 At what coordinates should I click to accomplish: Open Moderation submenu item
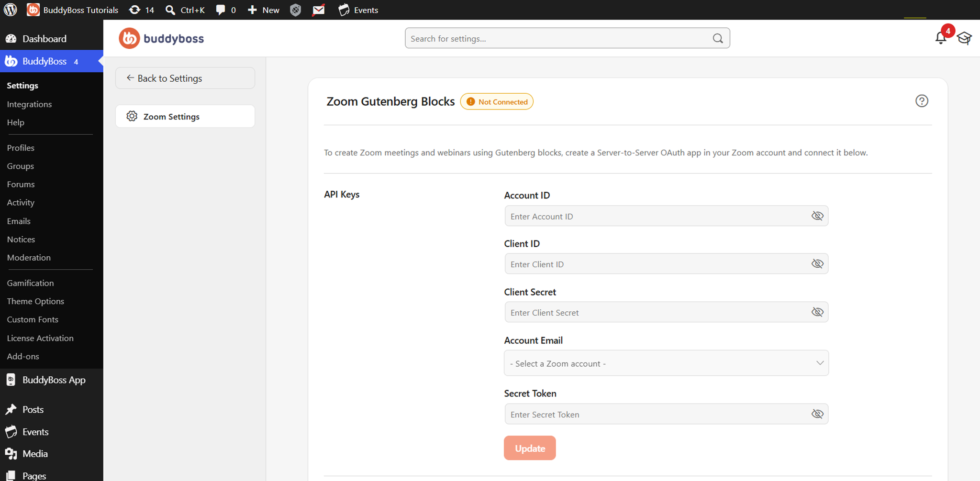[x=29, y=257]
